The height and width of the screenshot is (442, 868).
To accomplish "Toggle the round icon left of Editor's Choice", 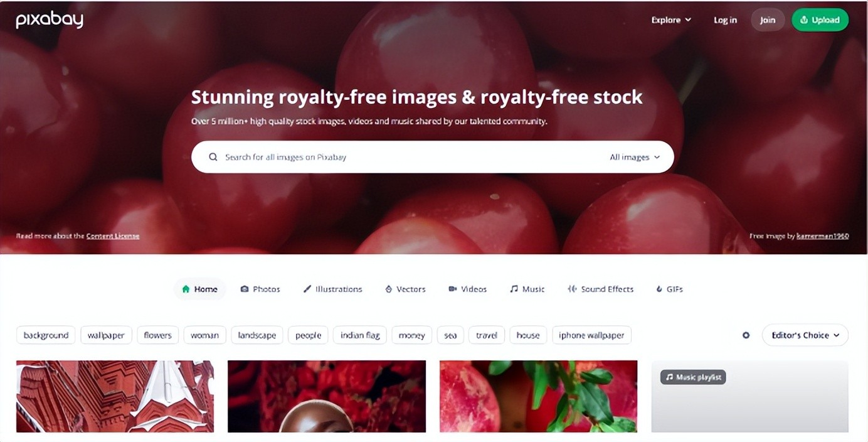I will [746, 335].
